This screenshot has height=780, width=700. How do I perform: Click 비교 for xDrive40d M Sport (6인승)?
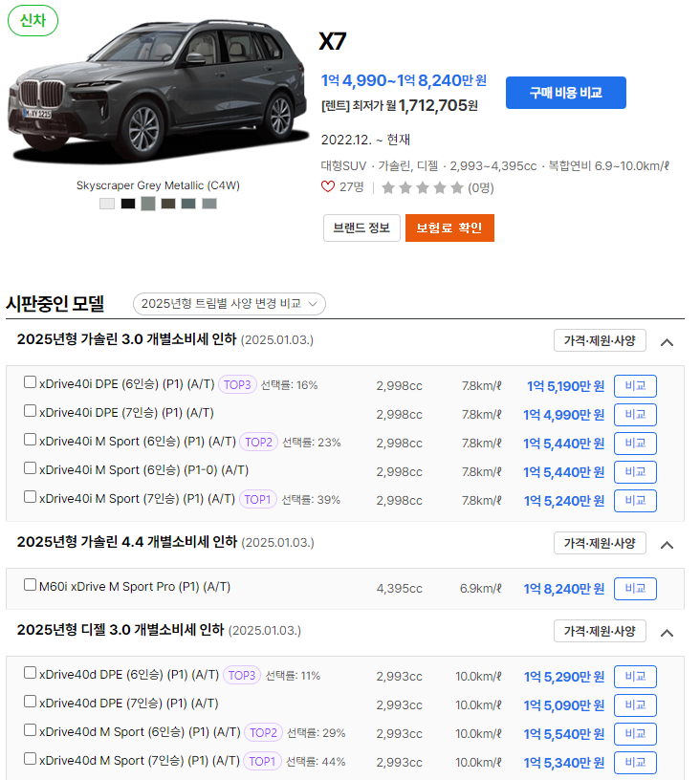point(635,734)
